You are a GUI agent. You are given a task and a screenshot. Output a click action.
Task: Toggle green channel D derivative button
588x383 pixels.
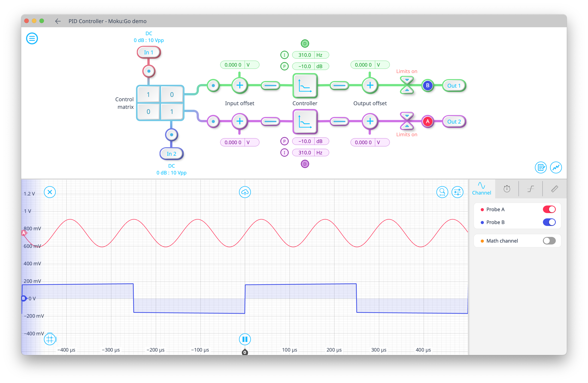[305, 44]
